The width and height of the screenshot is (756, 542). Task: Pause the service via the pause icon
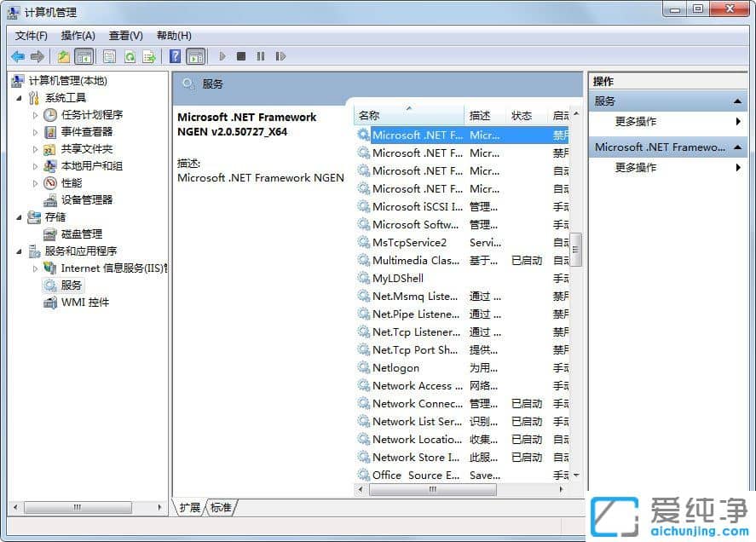(x=259, y=55)
